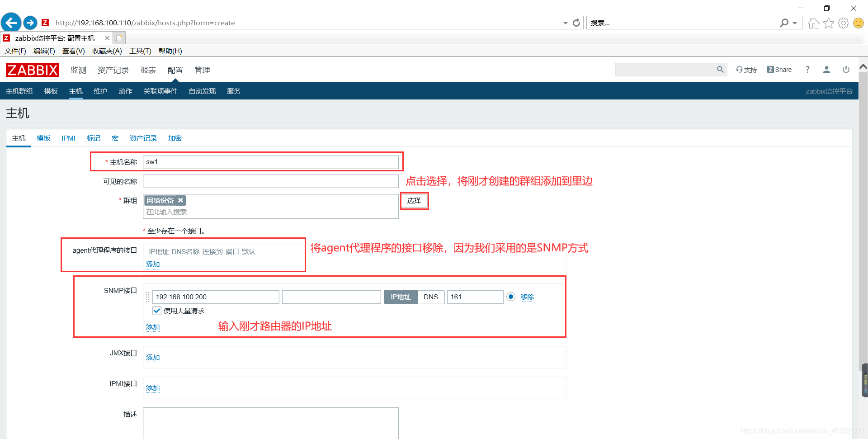Open the 收藏夹(A) menu
This screenshot has width=868, height=439.
(x=107, y=51)
